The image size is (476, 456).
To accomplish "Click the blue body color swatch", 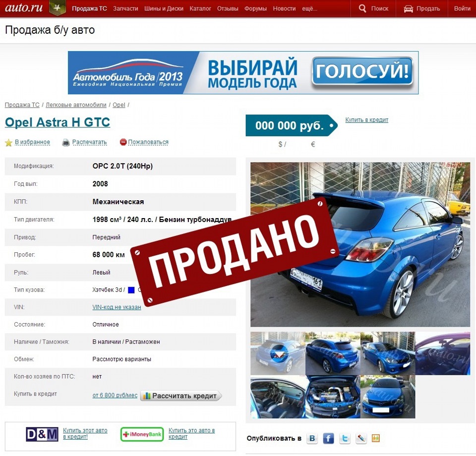I will pos(131,290).
